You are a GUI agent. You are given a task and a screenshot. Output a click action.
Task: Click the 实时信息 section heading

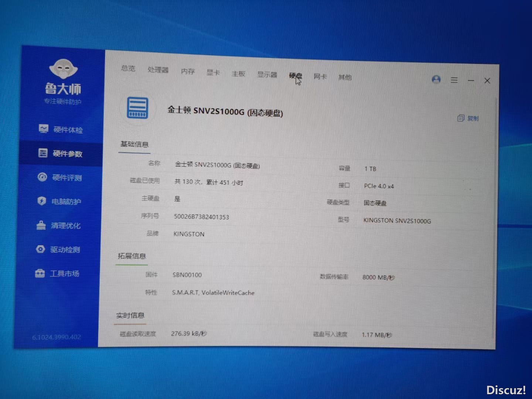130,315
